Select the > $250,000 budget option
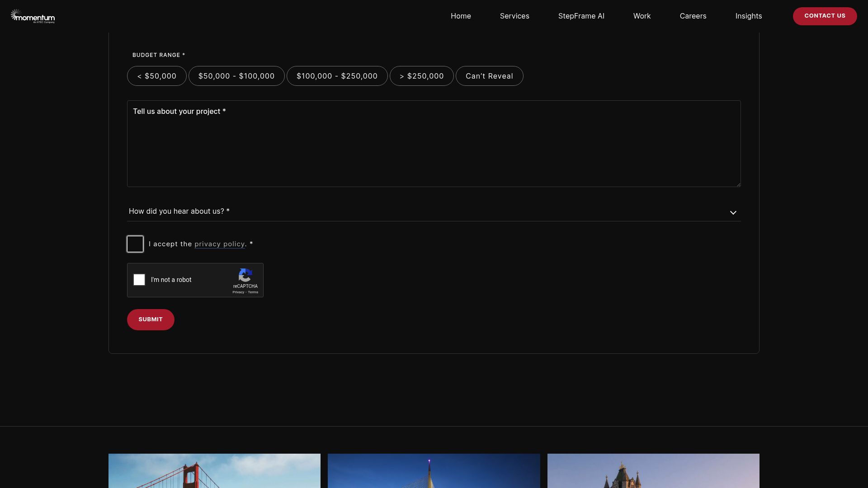The height and width of the screenshot is (488, 868). [421, 76]
